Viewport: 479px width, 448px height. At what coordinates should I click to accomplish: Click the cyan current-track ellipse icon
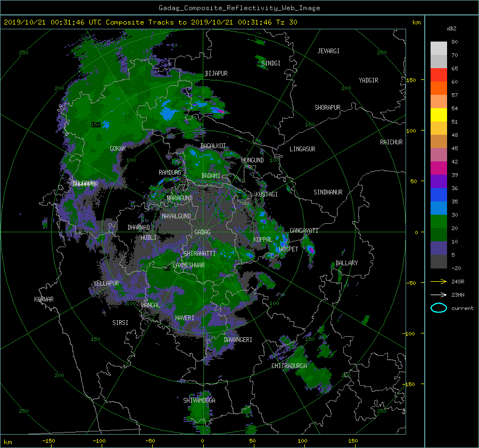tap(439, 308)
